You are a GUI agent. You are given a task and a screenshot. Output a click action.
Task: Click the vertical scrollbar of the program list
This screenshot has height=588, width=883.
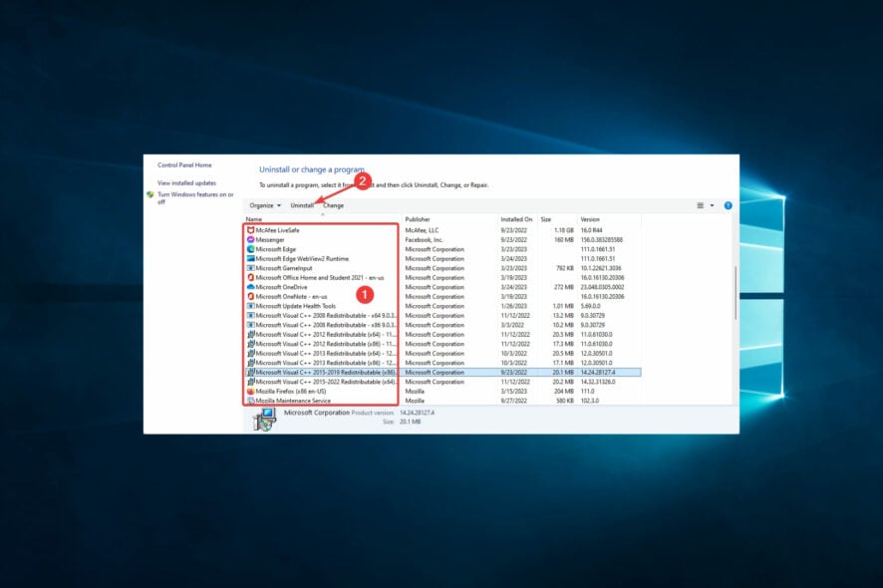click(x=736, y=293)
